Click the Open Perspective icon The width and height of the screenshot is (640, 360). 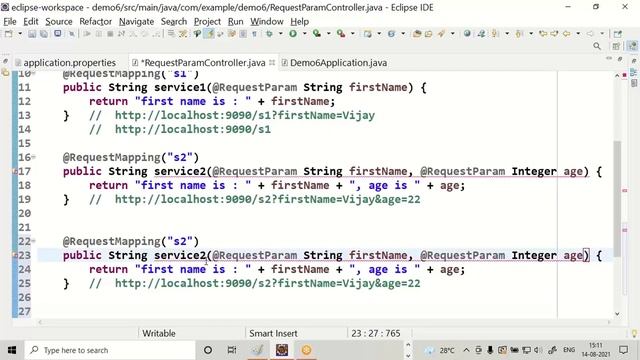[616, 47]
